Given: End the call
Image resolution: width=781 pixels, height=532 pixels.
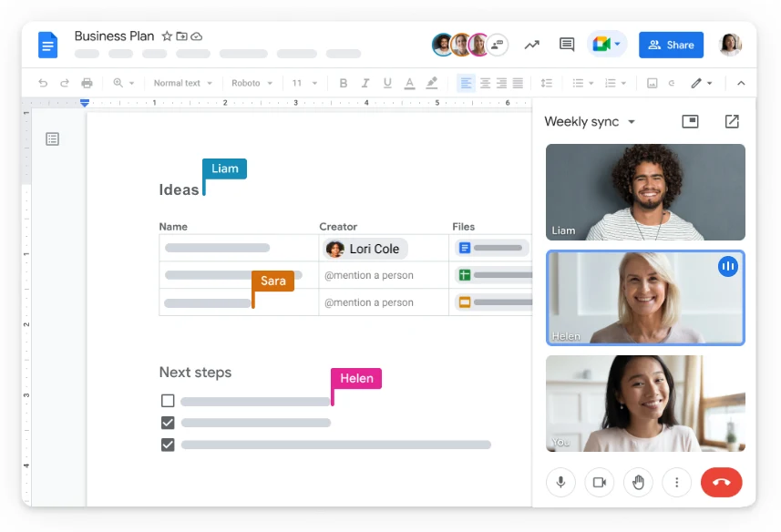Looking at the screenshot, I should [x=721, y=482].
